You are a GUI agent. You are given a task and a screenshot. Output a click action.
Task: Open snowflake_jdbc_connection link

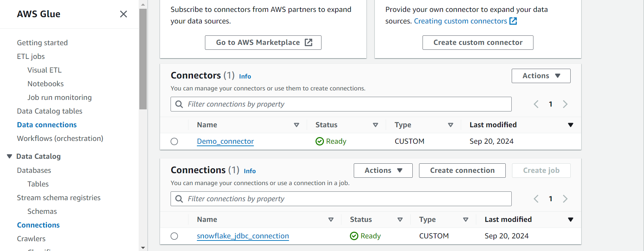[243, 236]
